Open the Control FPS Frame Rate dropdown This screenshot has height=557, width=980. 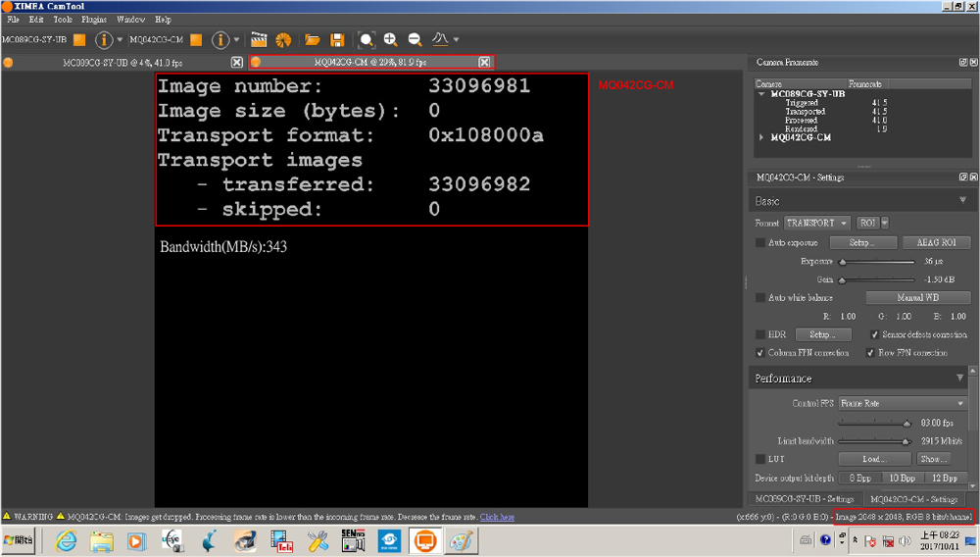pyautogui.click(x=903, y=403)
